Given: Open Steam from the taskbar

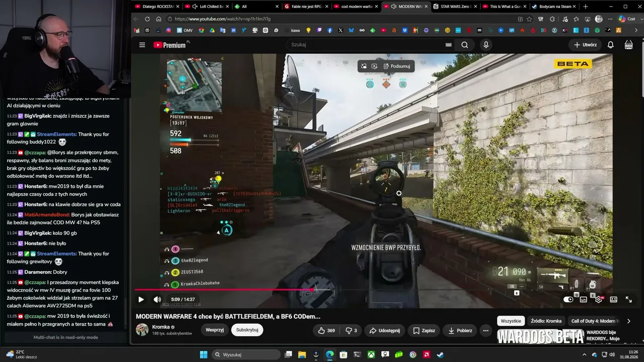Looking at the screenshot, I should point(440,354).
